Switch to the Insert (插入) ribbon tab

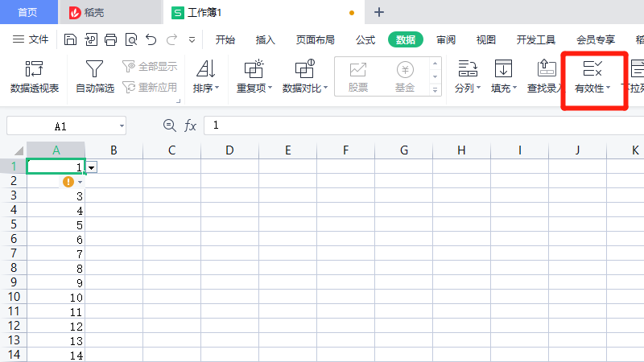pyautogui.click(x=266, y=39)
